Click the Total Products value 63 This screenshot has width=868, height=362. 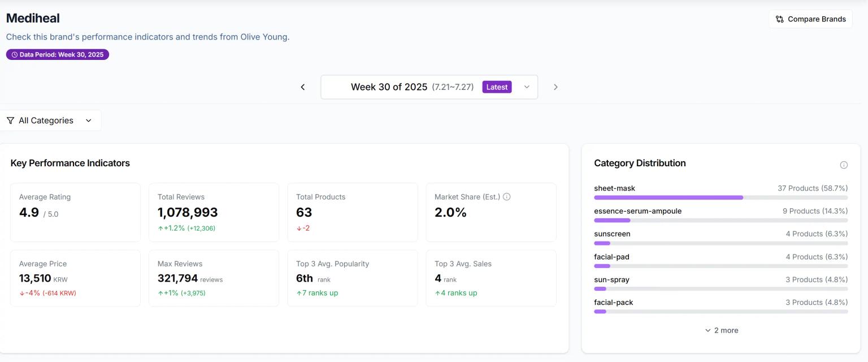tap(304, 213)
